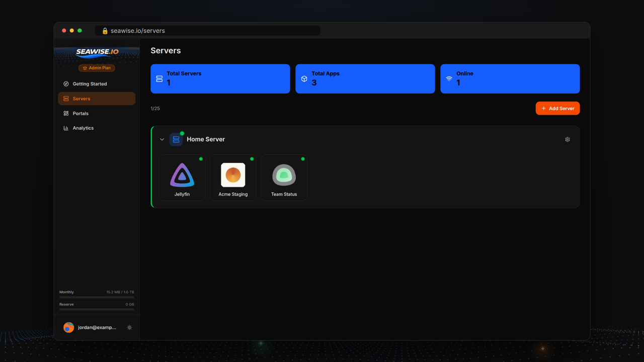Viewport: 644px width, 362px height.
Task: Click the Seawise.io logo
Action: click(x=97, y=52)
